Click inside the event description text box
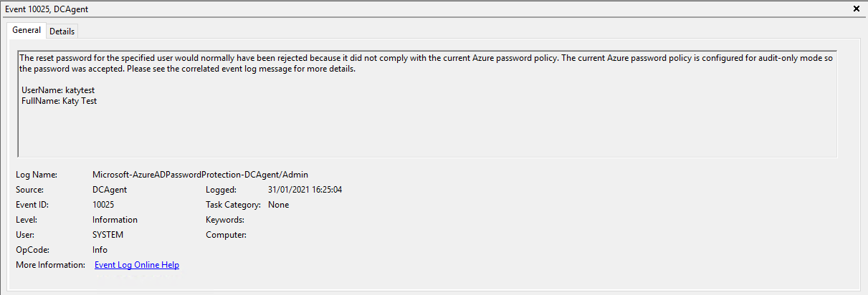This screenshot has width=868, height=295. tap(426, 129)
